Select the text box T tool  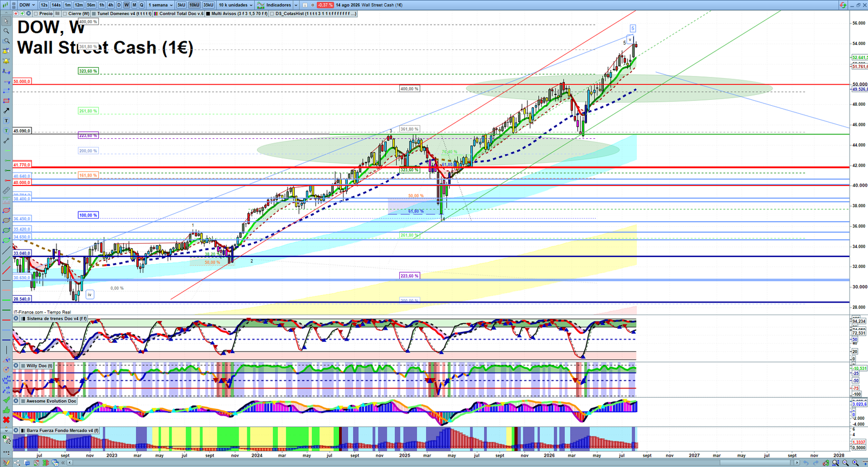pos(6,120)
